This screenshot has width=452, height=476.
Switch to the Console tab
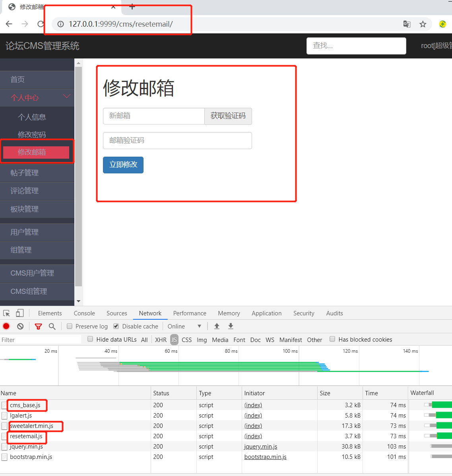point(84,313)
